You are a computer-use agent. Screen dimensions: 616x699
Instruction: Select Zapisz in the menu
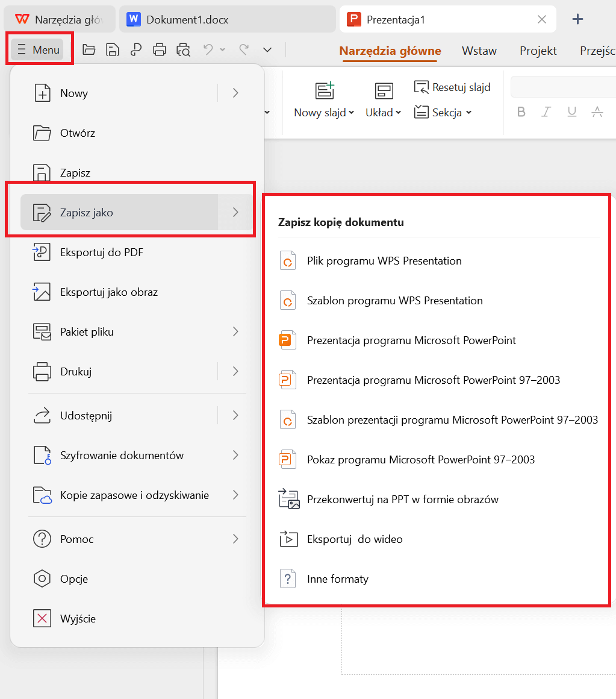click(x=137, y=172)
